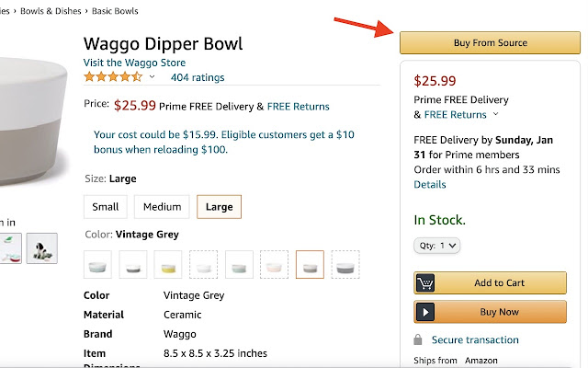Click the play arrow icon on Buy Now
This screenshot has height=368, width=588.
(x=425, y=312)
